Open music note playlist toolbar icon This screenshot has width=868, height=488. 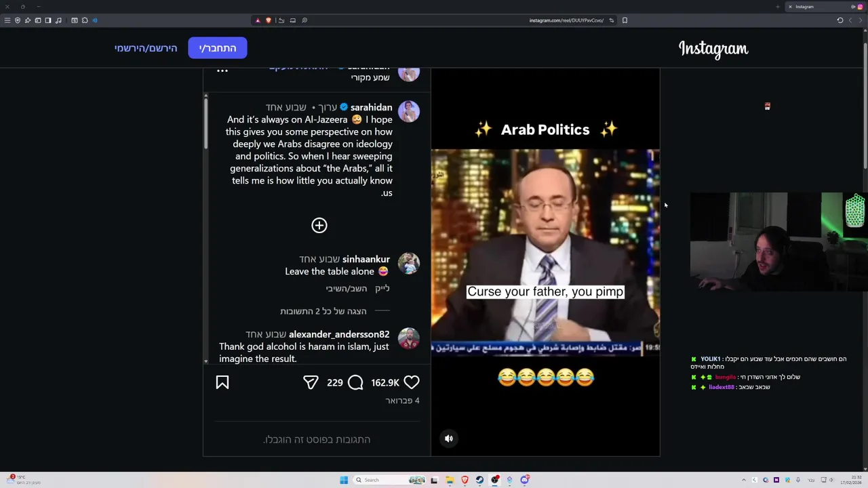pyautogui.click(x=58, y=20)
